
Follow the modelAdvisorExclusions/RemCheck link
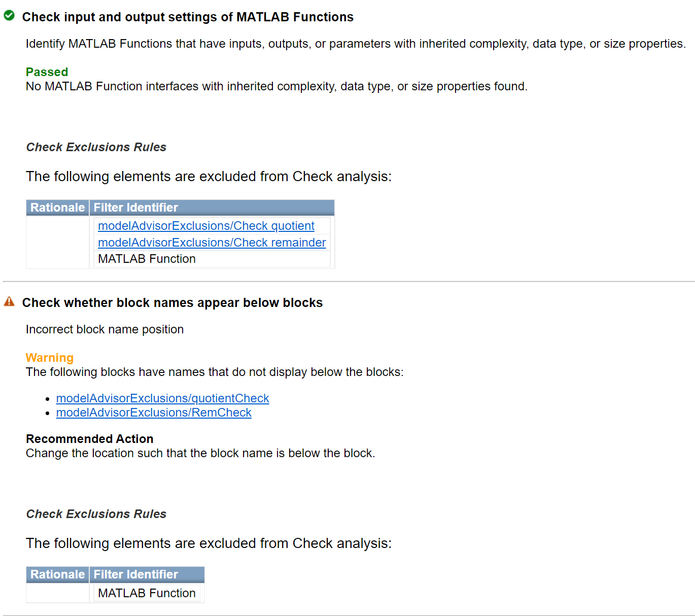tap(154, 413)
